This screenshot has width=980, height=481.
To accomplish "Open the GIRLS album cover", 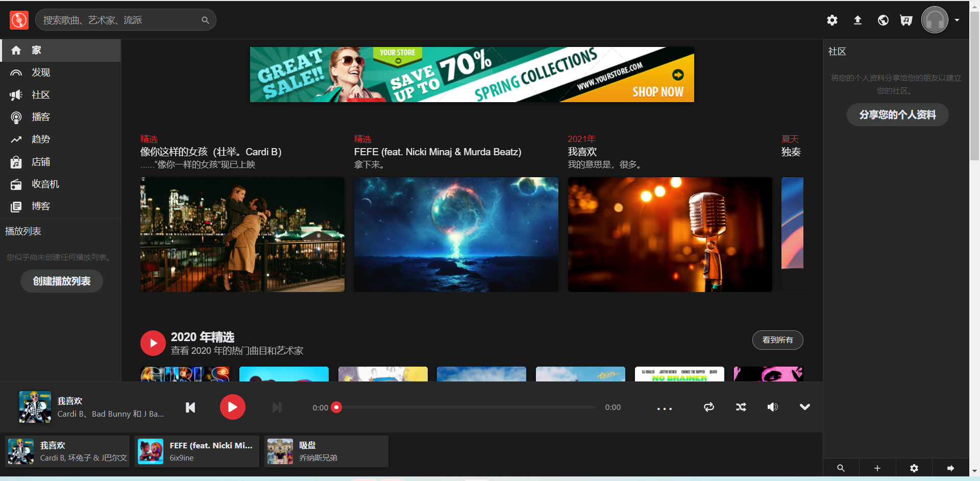I will (x=185, y=374).
